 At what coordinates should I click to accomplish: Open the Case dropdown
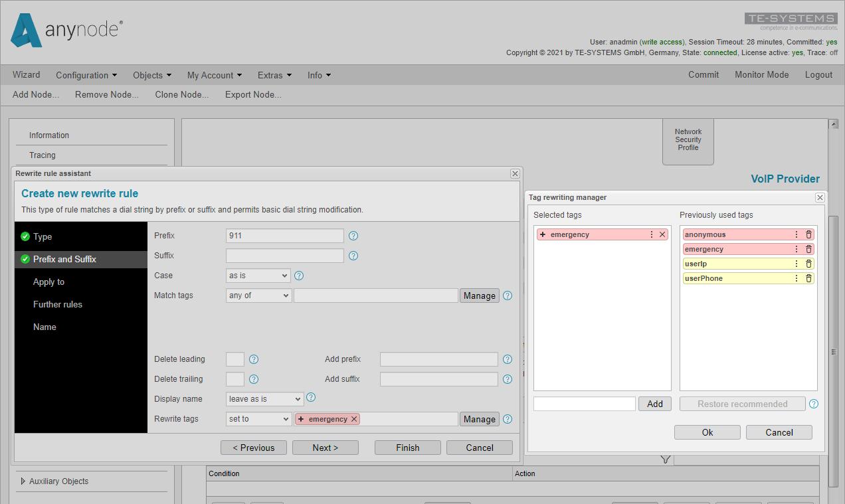click(x=258, y=276)
